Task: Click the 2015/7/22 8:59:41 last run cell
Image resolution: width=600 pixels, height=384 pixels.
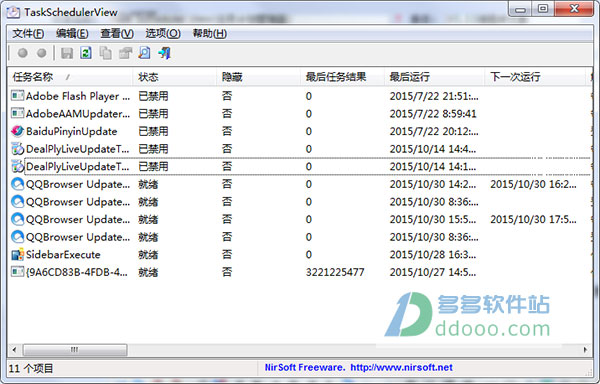Action: click(x=433, y=114)
